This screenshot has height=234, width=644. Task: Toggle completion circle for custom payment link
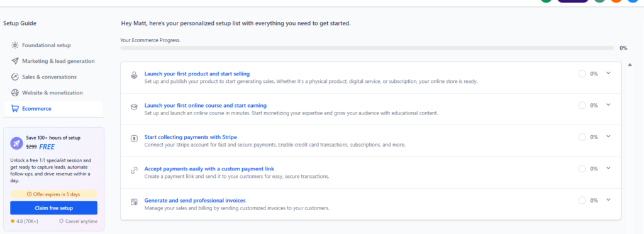[582, 169]
